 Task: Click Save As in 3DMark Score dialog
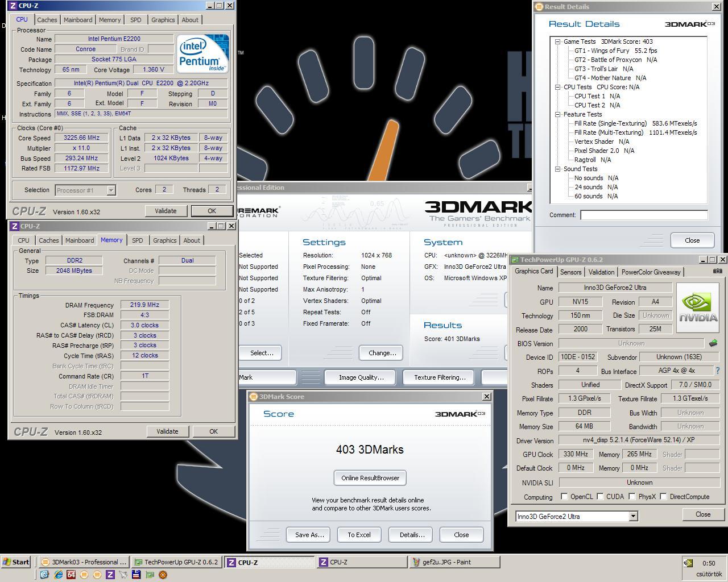tap(309, 535)
